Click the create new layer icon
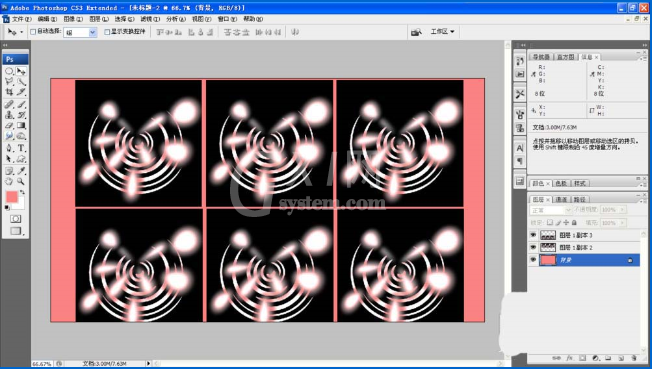The height and width of the screenshot is (369, 652). [x=621, y=358]
